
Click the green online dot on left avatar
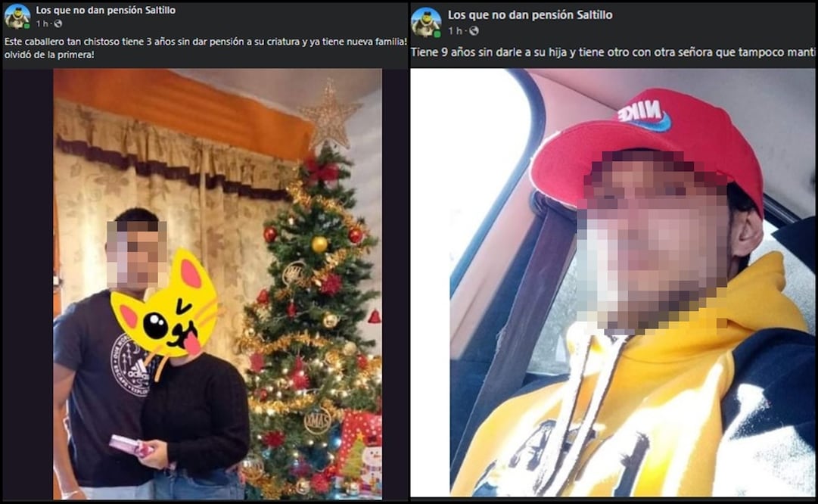[26, 26]
